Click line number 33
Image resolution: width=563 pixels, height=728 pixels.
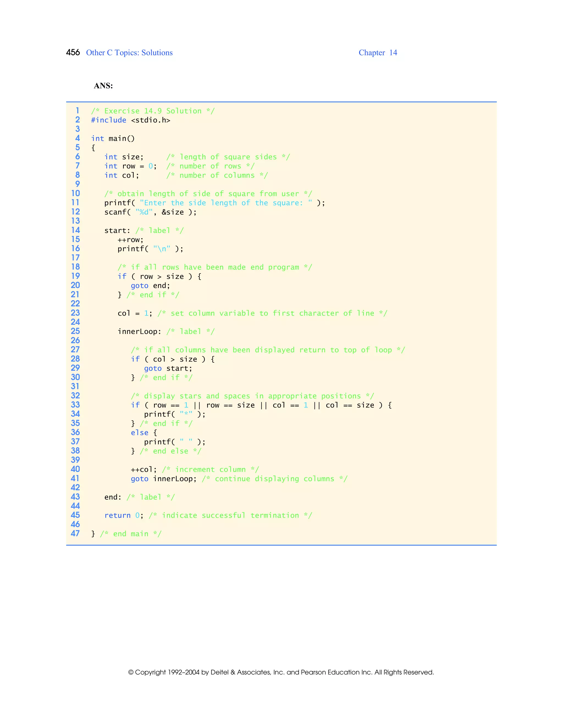click(x=75, y=405)
